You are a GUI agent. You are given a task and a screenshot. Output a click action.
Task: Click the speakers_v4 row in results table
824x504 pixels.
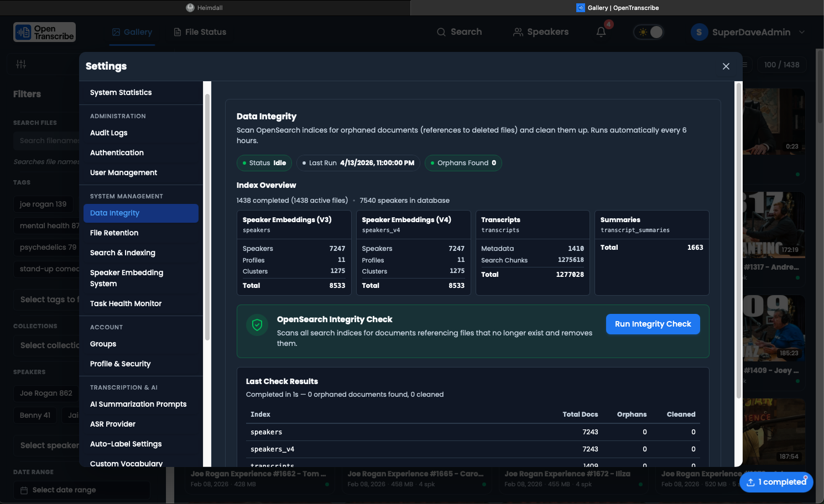[x=473, y=449]
